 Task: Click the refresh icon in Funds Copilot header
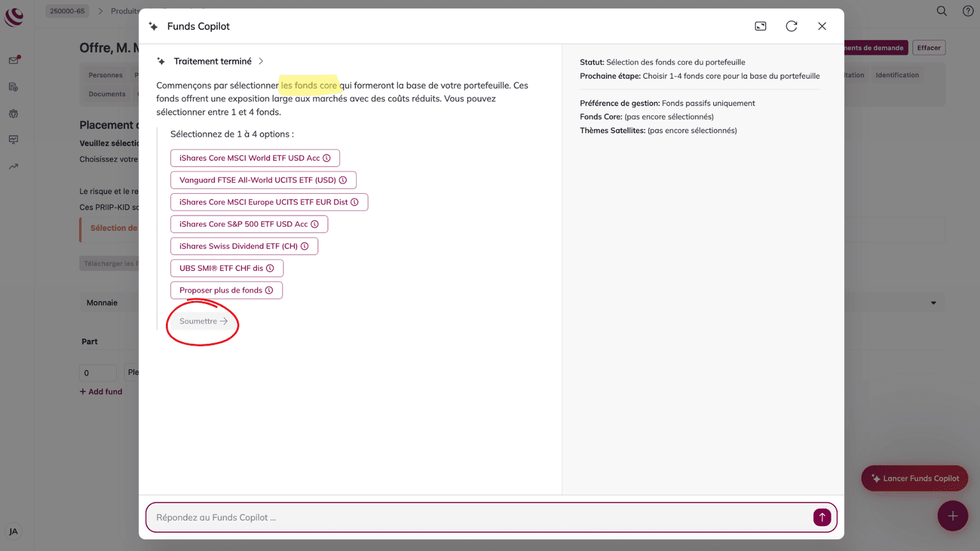pos(791,26)
